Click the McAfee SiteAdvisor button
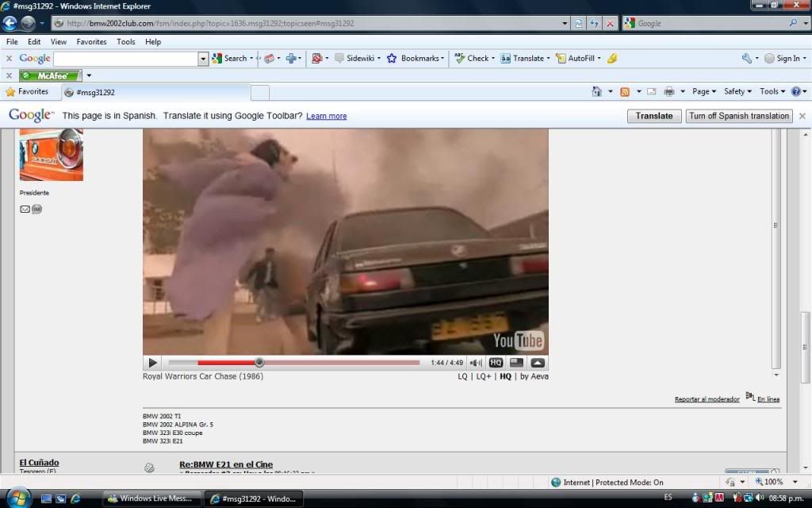Screen dimensions: 812x508 point(50,75)
